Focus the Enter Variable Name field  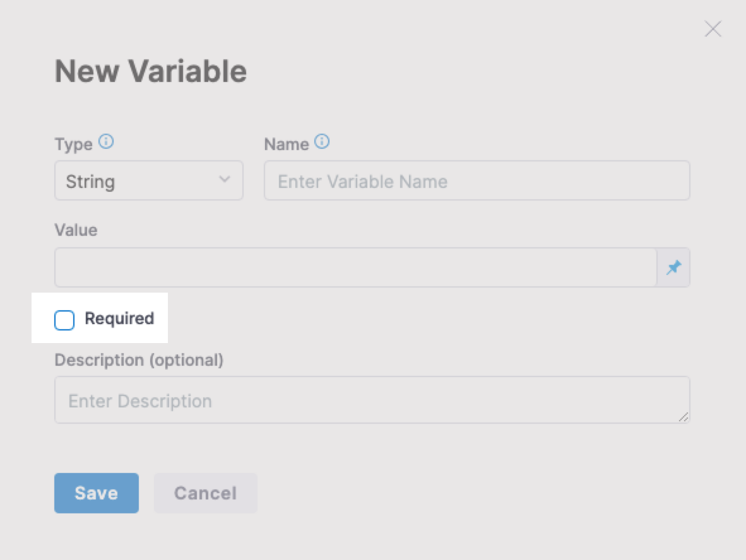click(x=477, y=181)
